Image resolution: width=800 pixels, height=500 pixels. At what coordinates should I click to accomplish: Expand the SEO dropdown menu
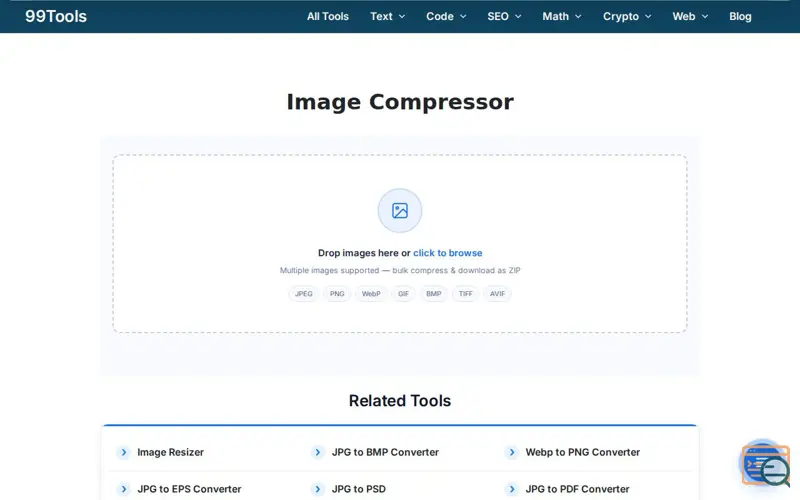tap(504, 16)
